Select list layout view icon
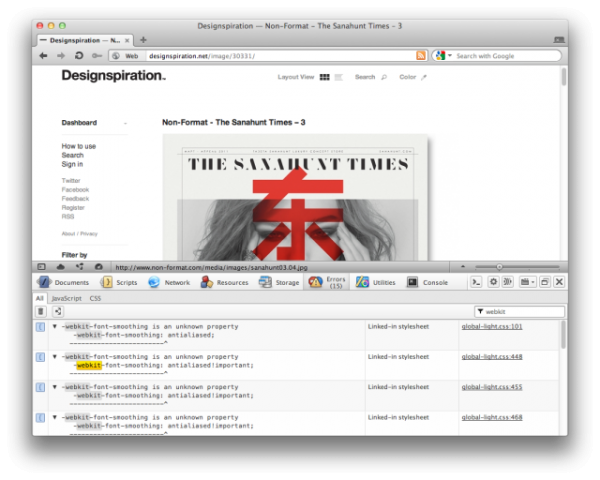The width and height of the screenshot is (600, 480). 338,77
